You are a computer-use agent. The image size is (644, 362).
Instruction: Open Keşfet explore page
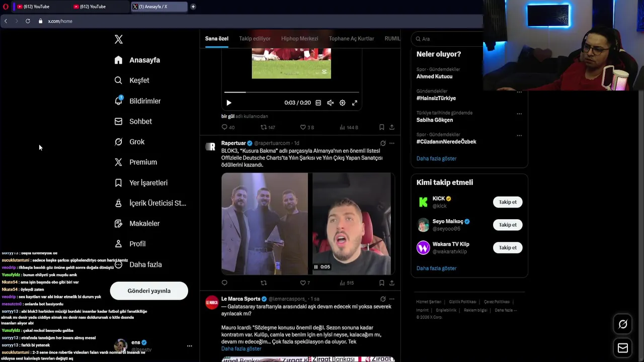132,80
